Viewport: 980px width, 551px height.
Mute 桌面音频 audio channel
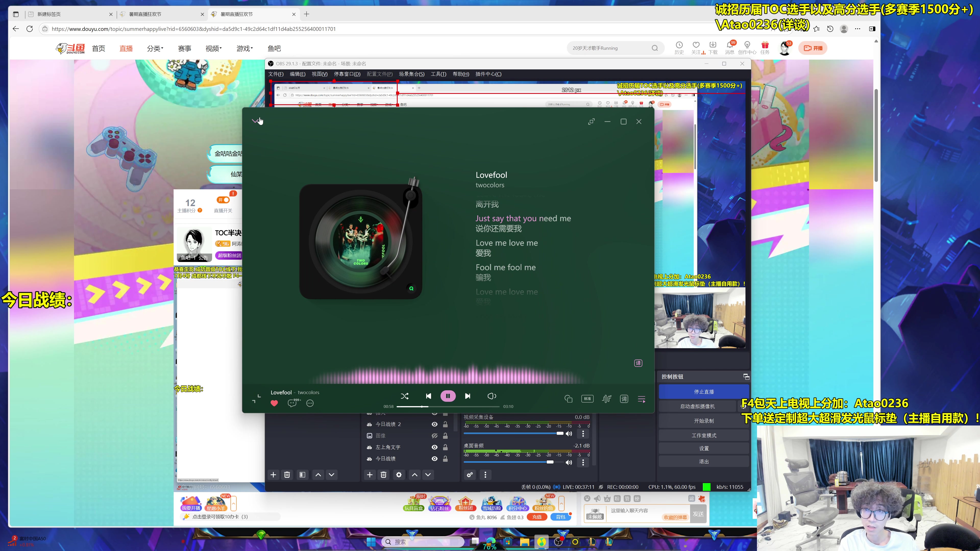tap(569, 462)
